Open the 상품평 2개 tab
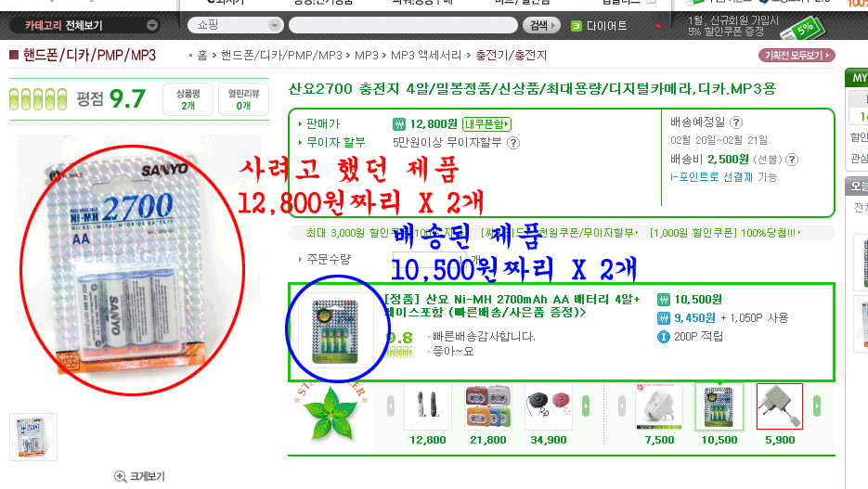Image resolution: width=868 pixels, height=489 pixels. [188, 99]
